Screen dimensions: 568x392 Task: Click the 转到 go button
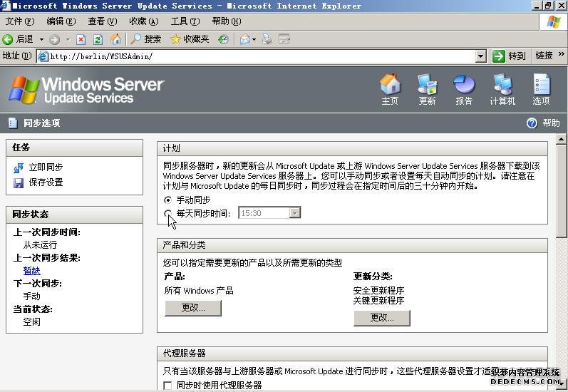[509, 56]
